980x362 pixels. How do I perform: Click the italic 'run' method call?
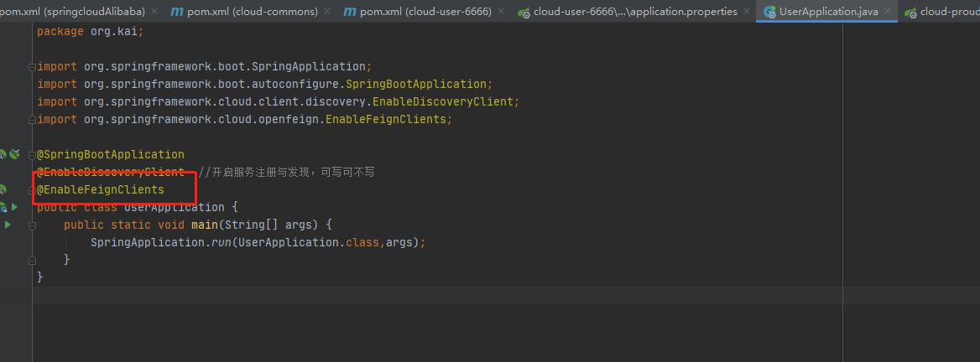(x=222, y=242)
